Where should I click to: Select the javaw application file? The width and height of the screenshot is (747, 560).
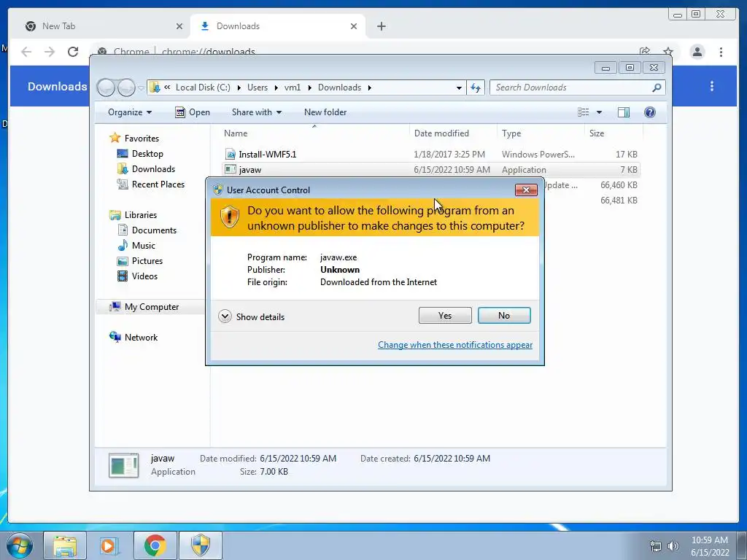tap(430, 169)
